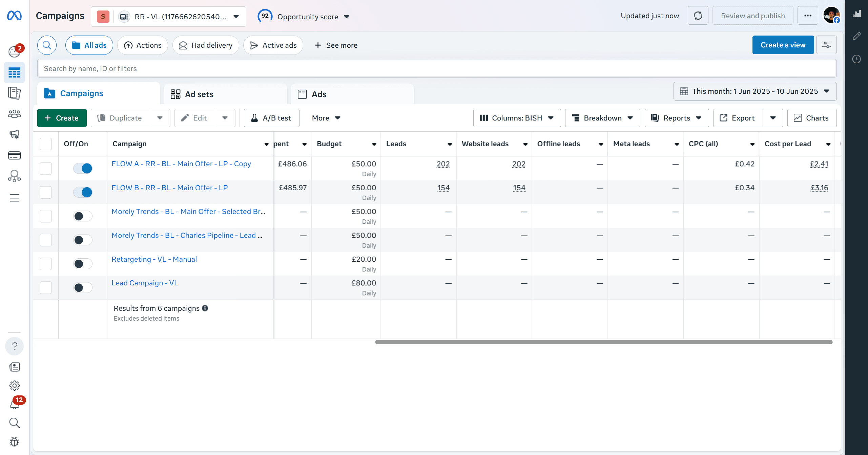The width and height of the screenshot is (868, 455).
Task: Open the date range dropdown
Action: (755, 91)
